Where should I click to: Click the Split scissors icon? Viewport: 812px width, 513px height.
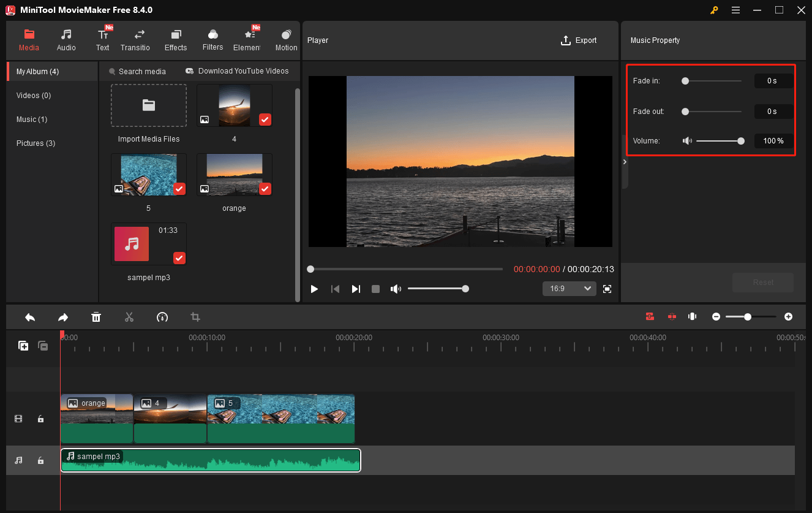click(129, 317)
